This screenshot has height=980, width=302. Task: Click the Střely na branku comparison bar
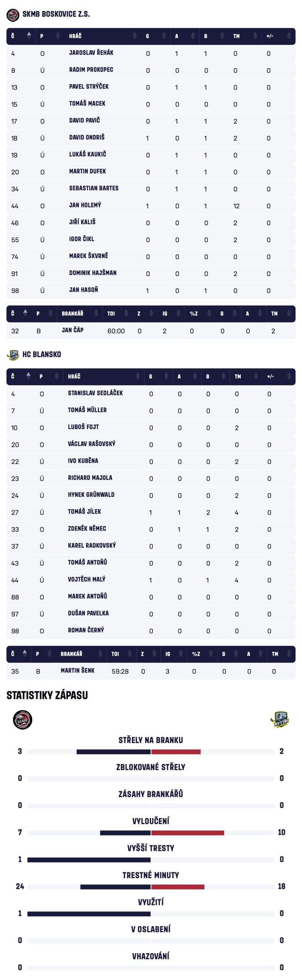pos(151,752)
